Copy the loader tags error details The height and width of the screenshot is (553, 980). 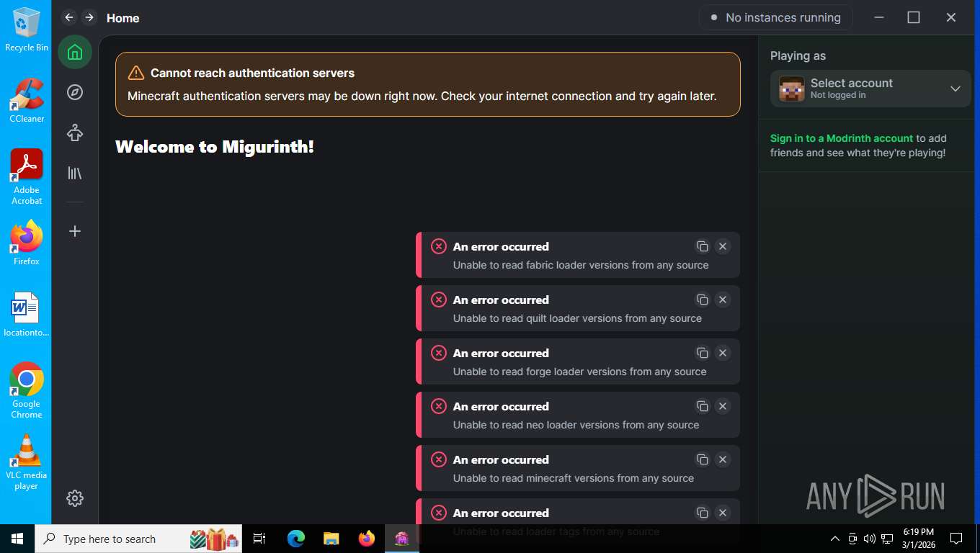[703, 513]
